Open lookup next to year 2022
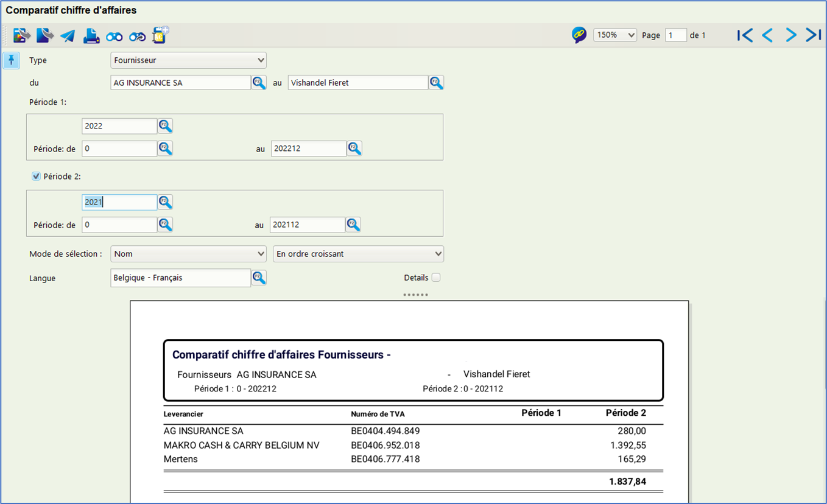Screen dimensions: 827x504 pyautogui.click(x=165, y=126)
